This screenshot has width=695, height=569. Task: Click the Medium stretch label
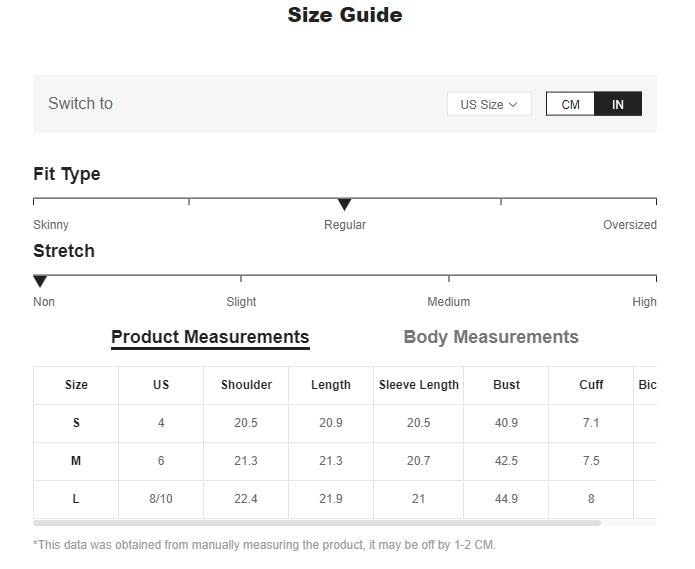click(x=449, y=302)
